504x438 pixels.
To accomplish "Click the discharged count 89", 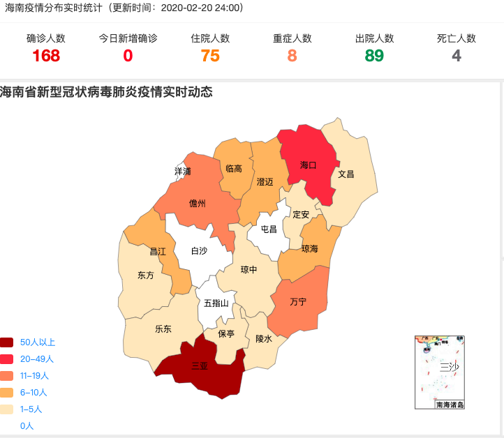I will click(374, 56).
